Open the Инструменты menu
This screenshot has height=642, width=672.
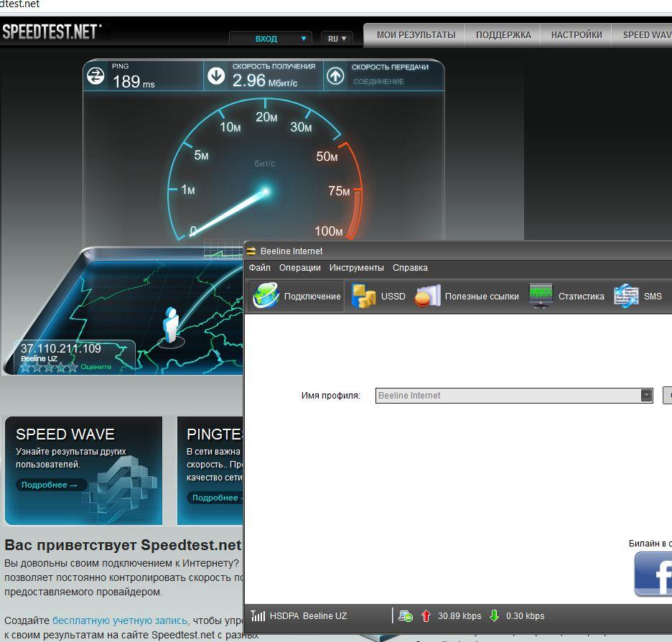[356, 268]
